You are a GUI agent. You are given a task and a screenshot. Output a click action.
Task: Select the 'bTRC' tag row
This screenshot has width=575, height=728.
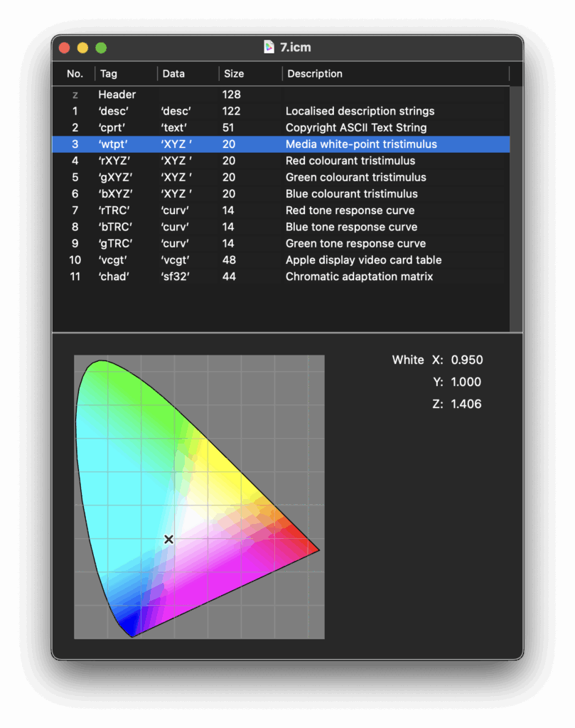pyautogui.click(x=281, y=227)
